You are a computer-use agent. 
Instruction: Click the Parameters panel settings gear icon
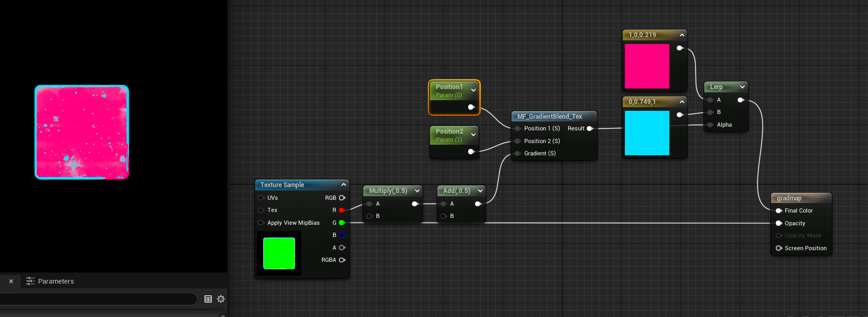click(221, 299)
